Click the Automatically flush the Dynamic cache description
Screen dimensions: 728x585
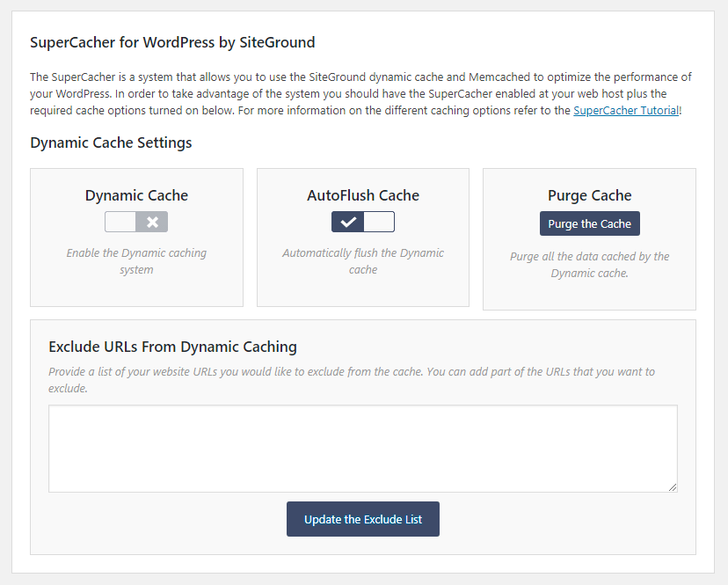coord(363,261)
